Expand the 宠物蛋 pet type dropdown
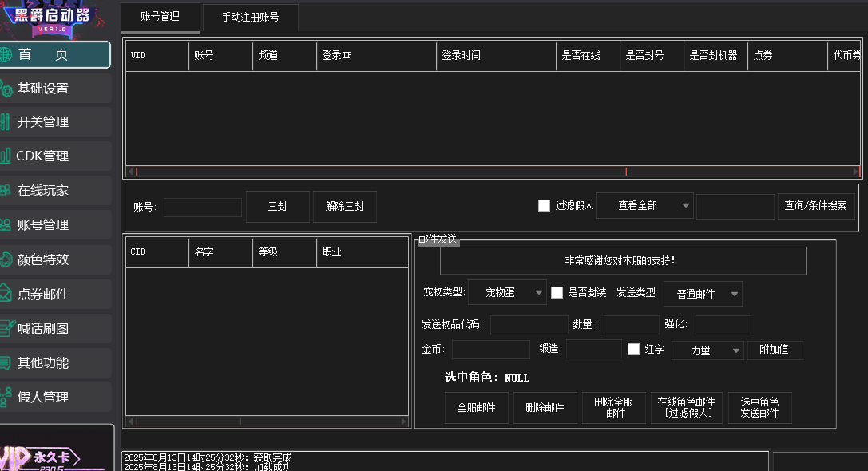Viewport: 868px width, 471px height. click(507, 293)
